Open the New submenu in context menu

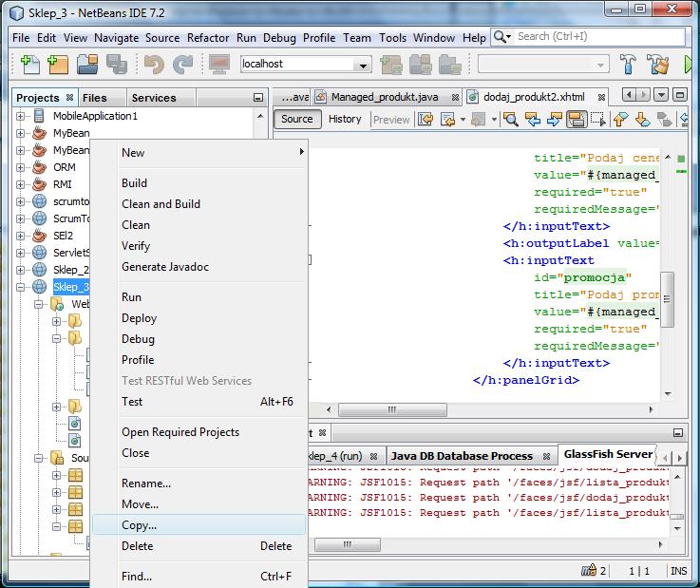[199, 153]
